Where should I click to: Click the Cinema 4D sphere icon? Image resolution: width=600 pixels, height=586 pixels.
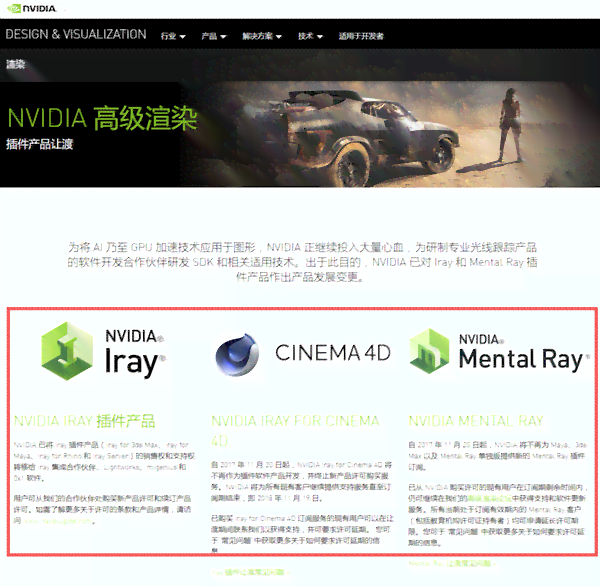coord(237,354)
